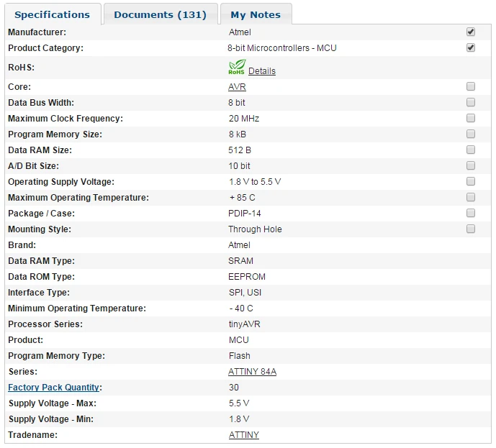496x448 pixels.
Task: Enable the Maximum Clock Frequency checkbox
Action: pyautogui.click(x=471, y=118)
